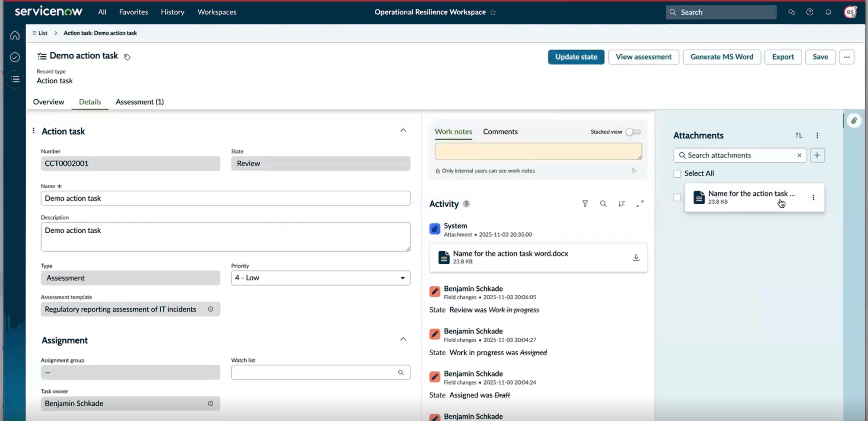
Task: Switch to the Details tab
Action: (90, 102)
